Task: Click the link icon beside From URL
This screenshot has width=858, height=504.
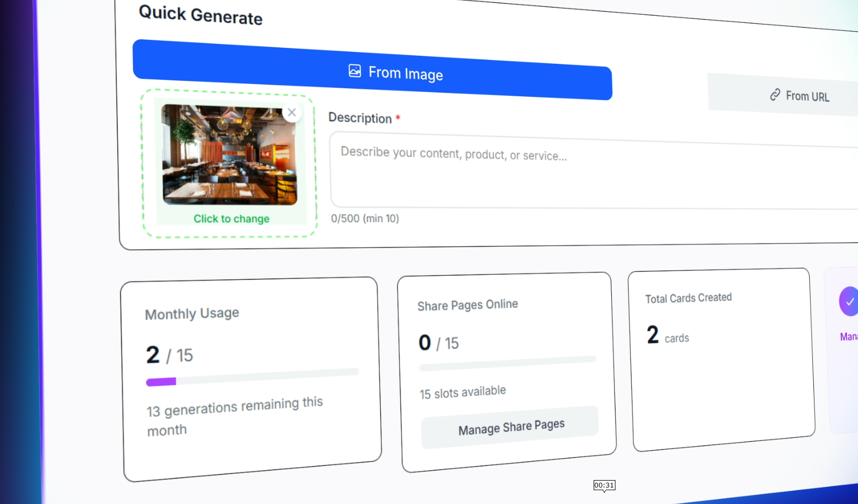Action: [x=774, y=95]
